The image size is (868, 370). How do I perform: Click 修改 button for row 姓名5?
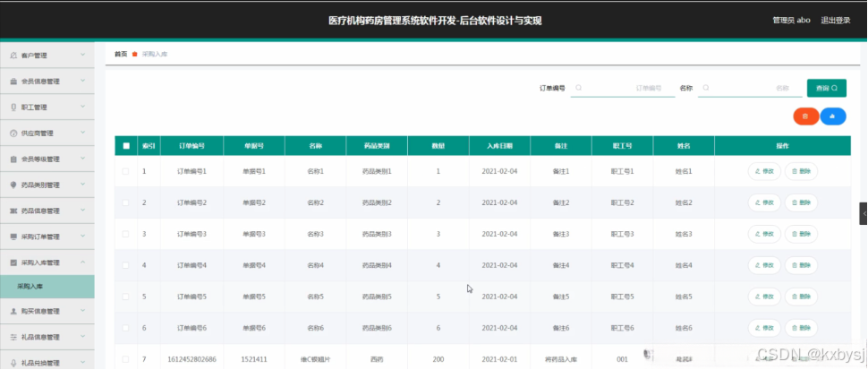pyautogui.click(x=764, y=297)
